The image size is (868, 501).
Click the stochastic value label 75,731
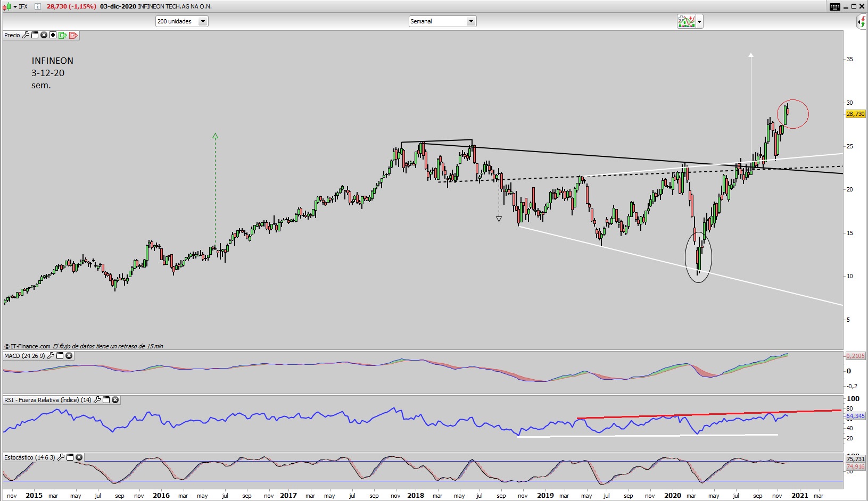point(855,459)
